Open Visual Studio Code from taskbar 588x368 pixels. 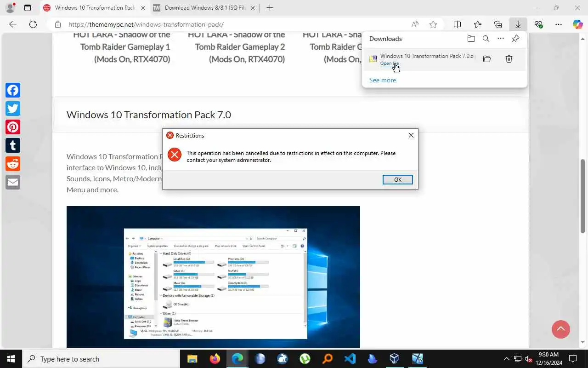(350, 359)
